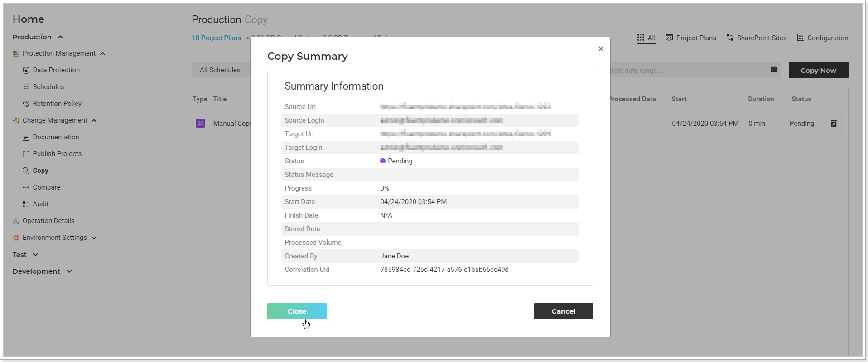Click the Close button in Copy Summary
The width and height of the screenshot is (868, 362).
click(x=297, y=311)
